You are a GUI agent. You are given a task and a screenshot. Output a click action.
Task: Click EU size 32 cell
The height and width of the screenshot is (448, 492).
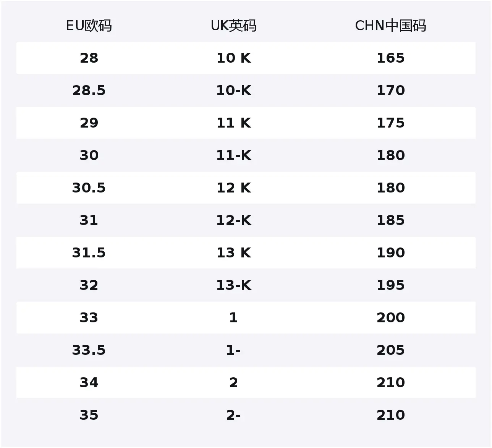(x=89, y=285)
